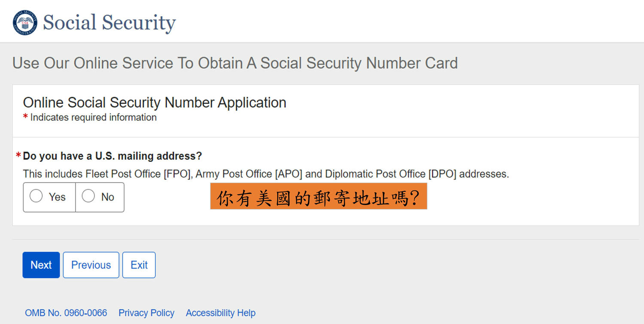Click the U.S. mailing address question text
This screenshot has height=324, width=644.
point(112,156)
